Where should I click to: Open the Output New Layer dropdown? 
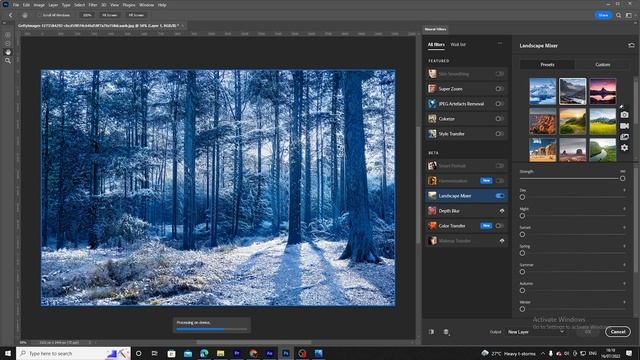(536, 332)
